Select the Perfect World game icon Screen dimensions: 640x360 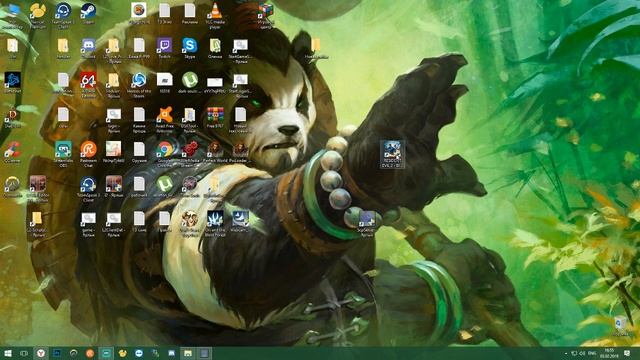215,153
